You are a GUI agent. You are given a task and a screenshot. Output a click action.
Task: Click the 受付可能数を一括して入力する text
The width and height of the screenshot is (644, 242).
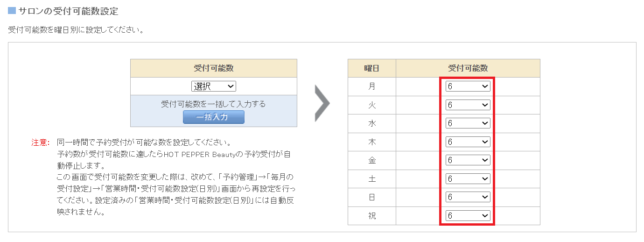[x=213, y=104]
